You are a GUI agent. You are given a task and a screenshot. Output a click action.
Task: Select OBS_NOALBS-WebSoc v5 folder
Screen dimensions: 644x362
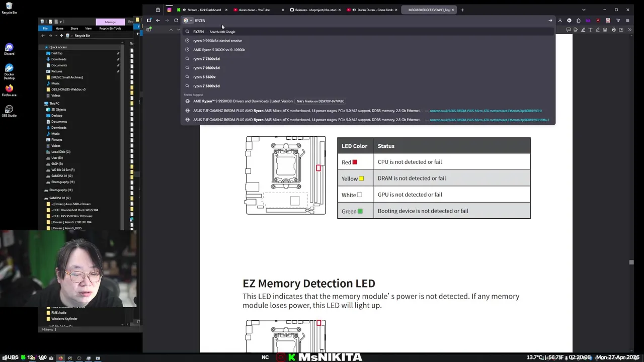click(x=68, y=89)
